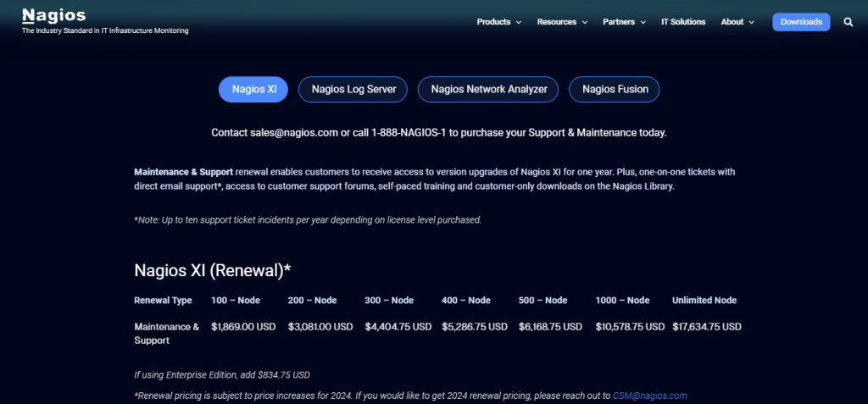Expand the Resources menu chevron
This screenshot has width=868, height=404.
coord(585,23)
